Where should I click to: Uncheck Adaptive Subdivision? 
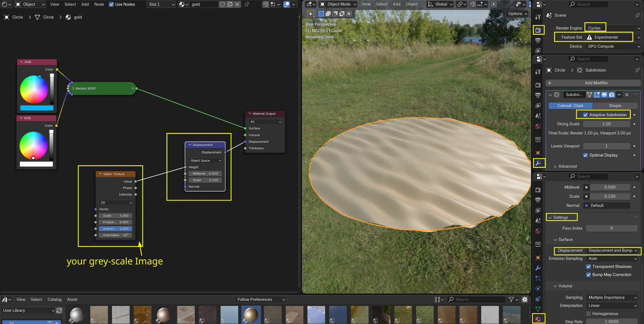tap(585, 115)
